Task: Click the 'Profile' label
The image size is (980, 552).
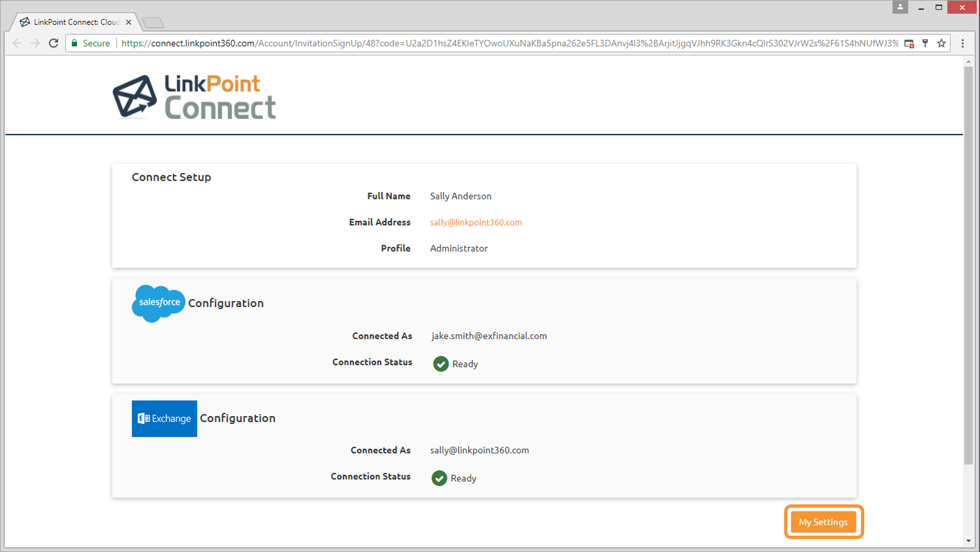Action: tap(396, 248)
